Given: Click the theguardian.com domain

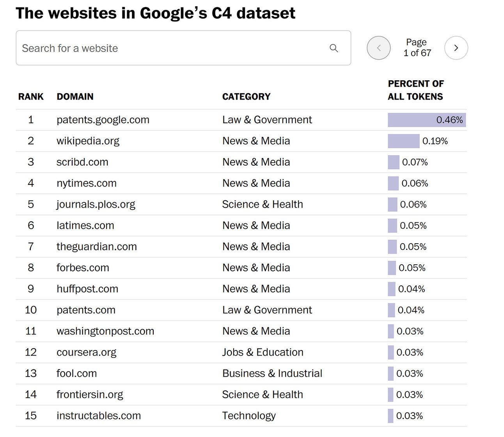Looking at the screenshot, I should coord(97,246).
